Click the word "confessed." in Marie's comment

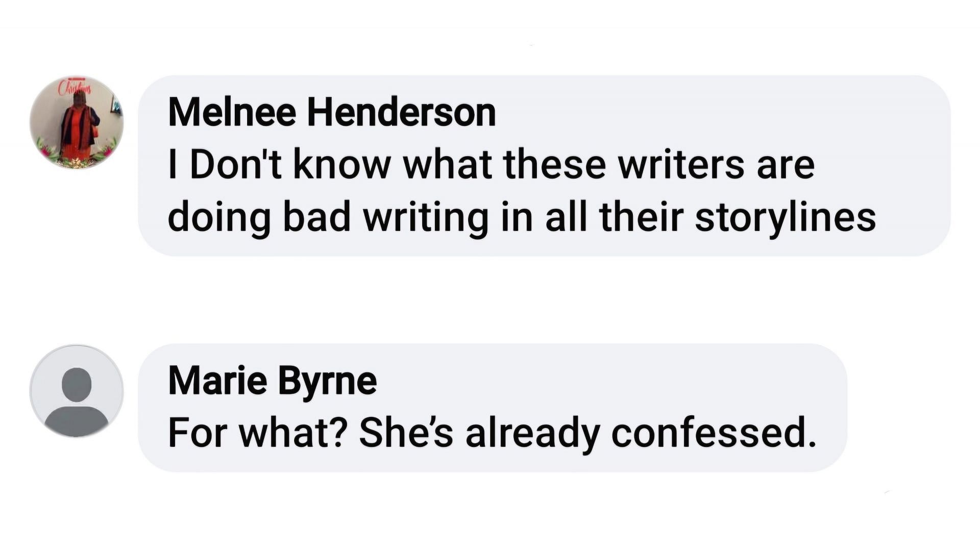[714, 433]
